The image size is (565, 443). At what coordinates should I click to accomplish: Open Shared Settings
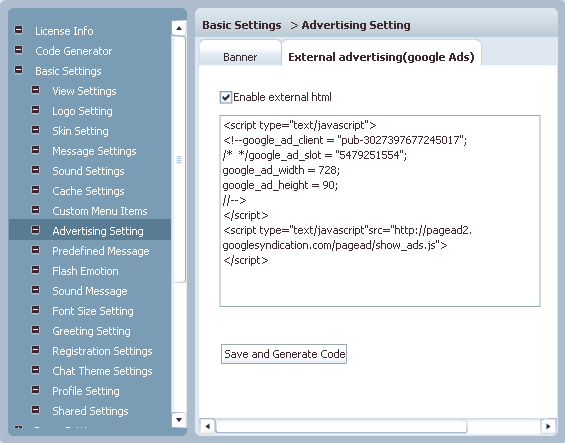coord(90,411)
